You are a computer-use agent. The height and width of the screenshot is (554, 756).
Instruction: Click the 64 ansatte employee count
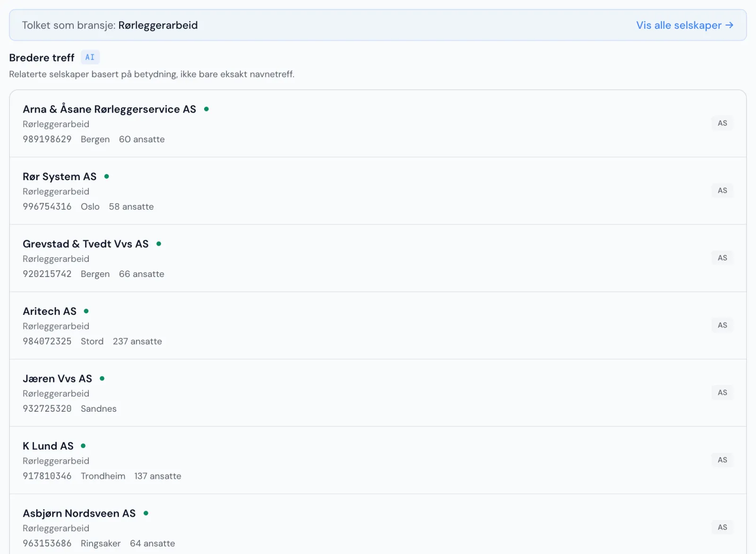pos(153,544)
